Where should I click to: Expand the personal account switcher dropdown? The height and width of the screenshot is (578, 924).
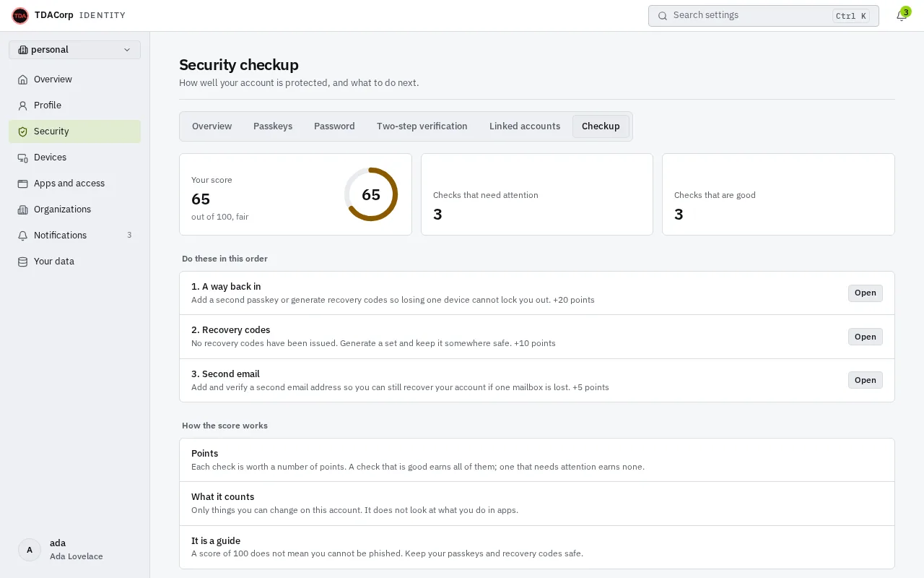point(75,50)
